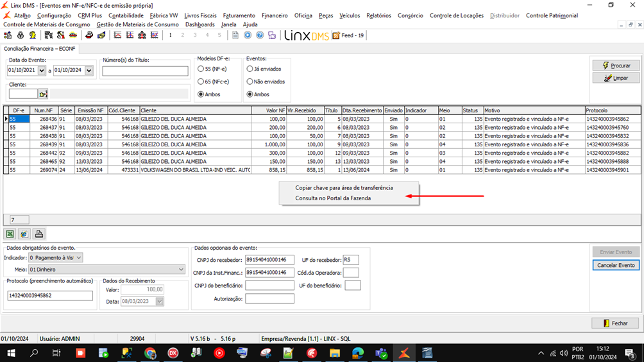
Task: Click the Autorização input field
Action: coord(269,298)
